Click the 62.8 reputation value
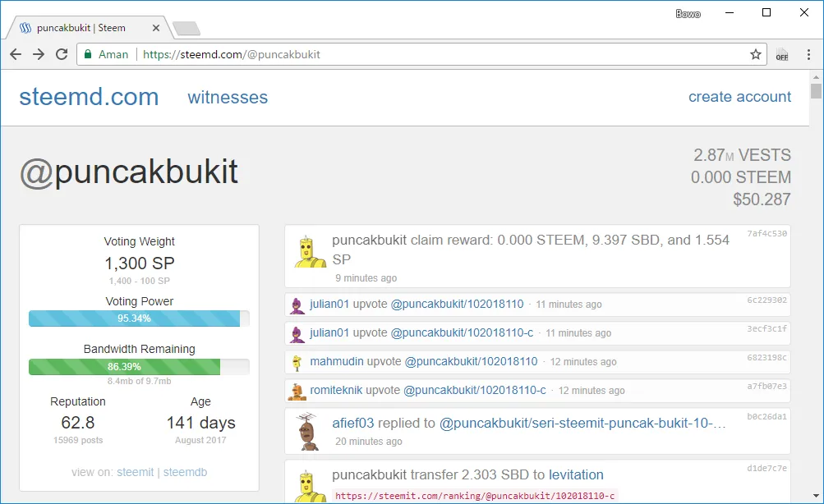Screen dimensions: 824x504 click(78, 423)
